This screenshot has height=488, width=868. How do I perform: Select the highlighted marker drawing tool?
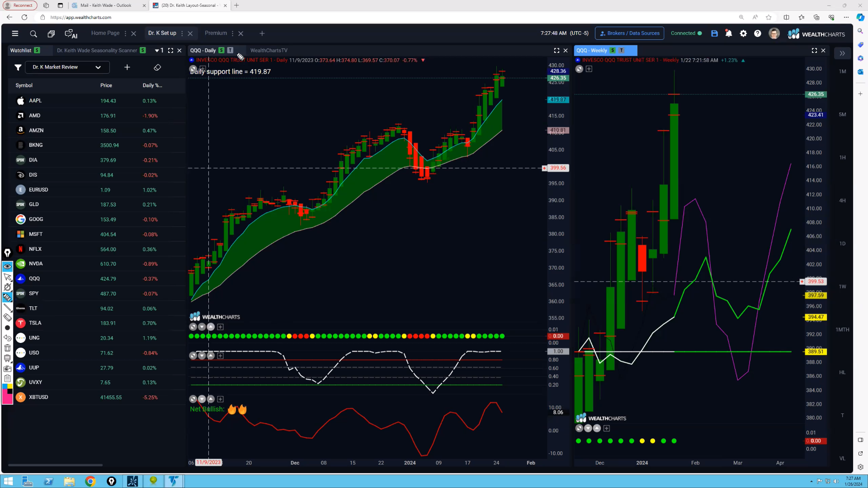click(7, 297)
